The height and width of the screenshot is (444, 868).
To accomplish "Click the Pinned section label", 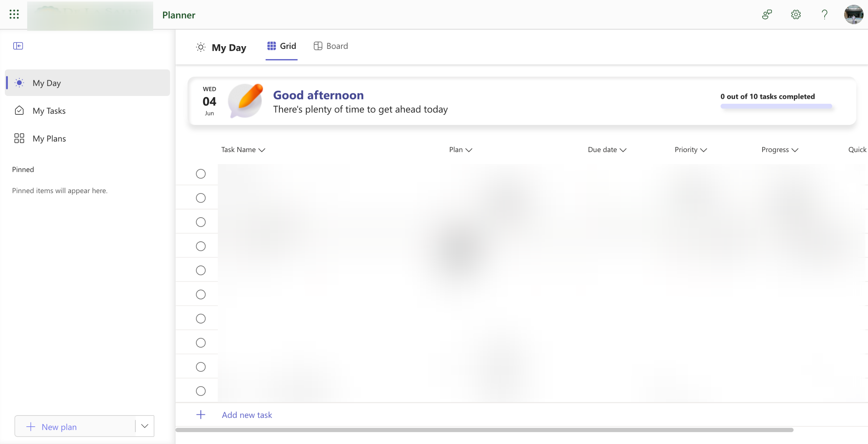I will (x=23, y=169).
